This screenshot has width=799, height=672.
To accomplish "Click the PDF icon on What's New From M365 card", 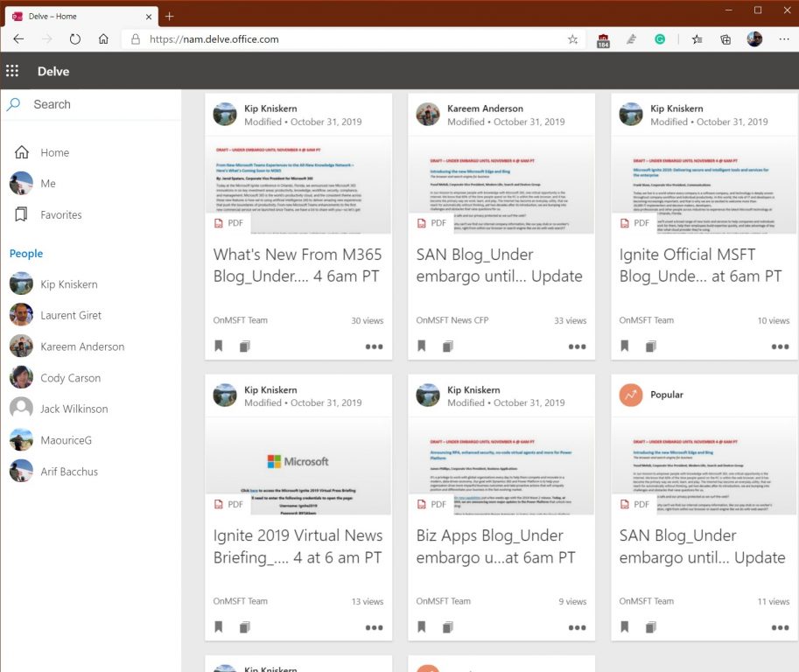I will [x=219, y=223].
